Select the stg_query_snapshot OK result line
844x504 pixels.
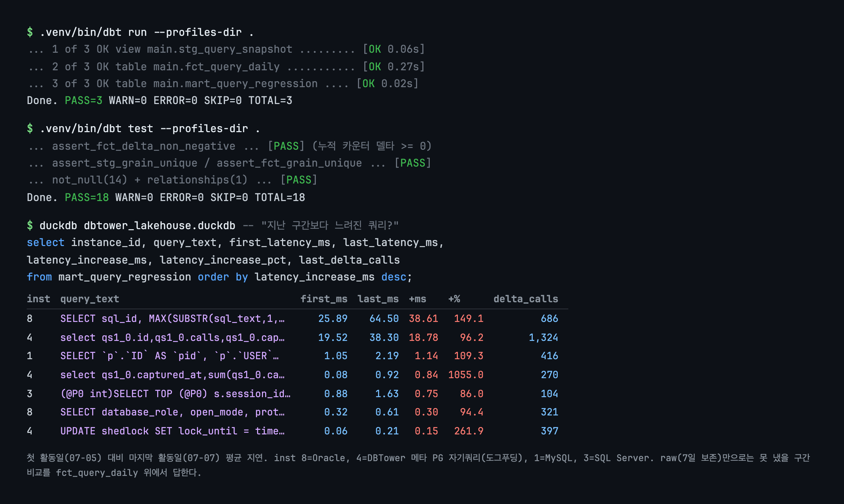pyautogui.click(x=226, y=49)
